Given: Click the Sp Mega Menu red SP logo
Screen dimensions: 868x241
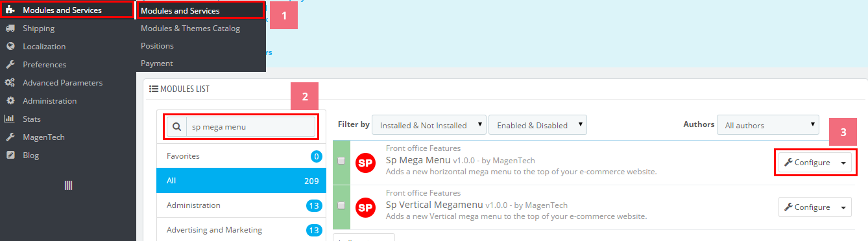Looking at the screenshot, I should [x=366, y=161].
